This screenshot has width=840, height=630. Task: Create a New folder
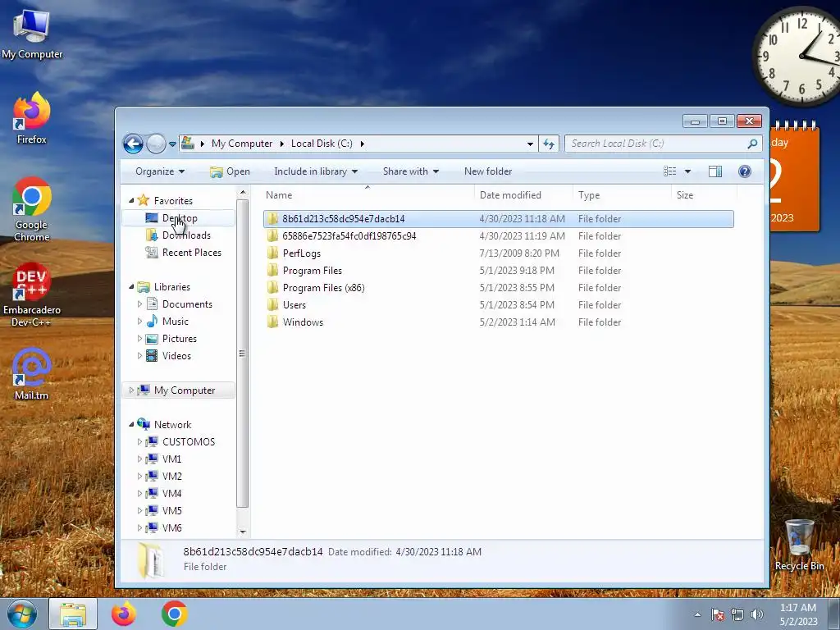click(x=488, y=171)
